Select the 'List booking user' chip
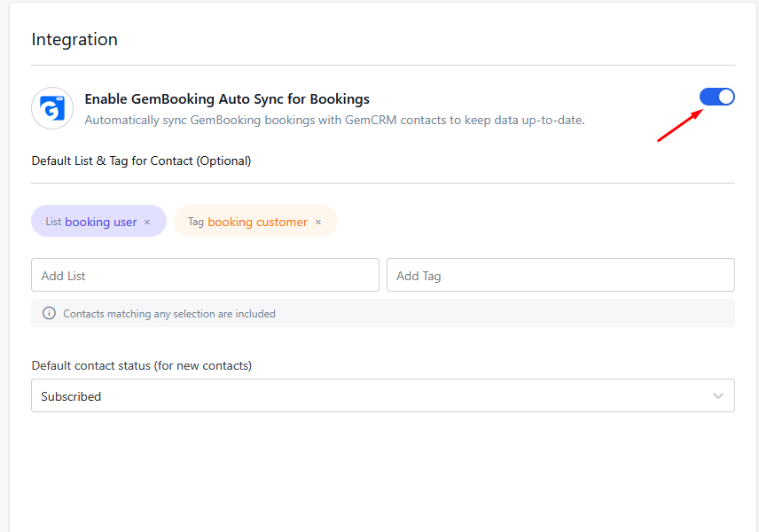This screenshot has width=759, height=532. point(98,221)
